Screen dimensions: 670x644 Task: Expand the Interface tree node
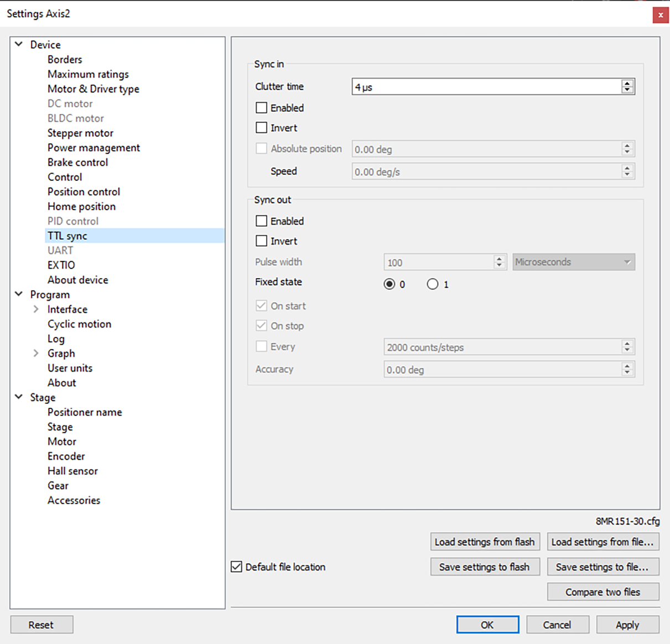click(x=36, y=309)
